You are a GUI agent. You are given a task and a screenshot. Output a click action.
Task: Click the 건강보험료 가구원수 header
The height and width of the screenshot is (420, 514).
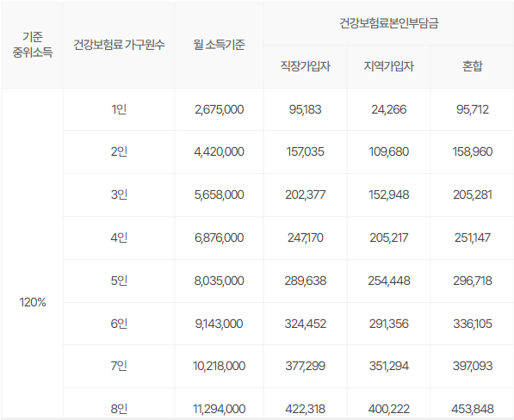pyautogui.click(x=119, y=45)
